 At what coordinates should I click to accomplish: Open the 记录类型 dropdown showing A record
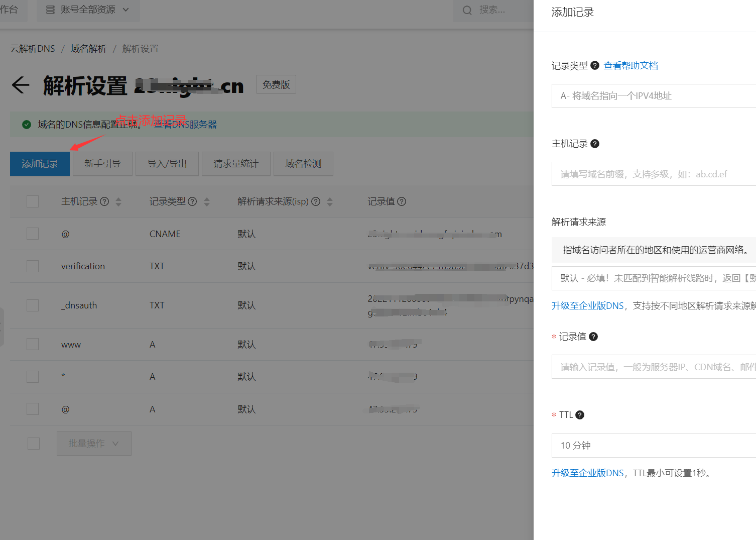coord(654,96)
